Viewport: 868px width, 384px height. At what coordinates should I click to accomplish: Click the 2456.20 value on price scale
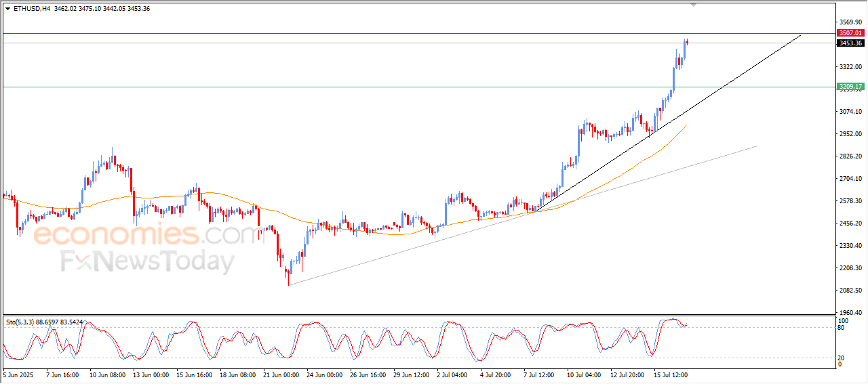pos(850,223)
